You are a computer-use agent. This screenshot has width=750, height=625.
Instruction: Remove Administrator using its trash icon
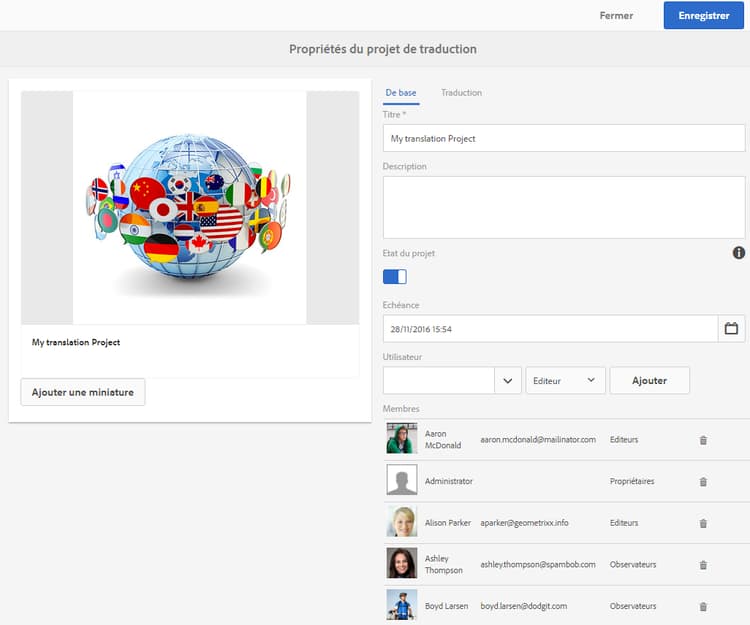coord(703,482)
